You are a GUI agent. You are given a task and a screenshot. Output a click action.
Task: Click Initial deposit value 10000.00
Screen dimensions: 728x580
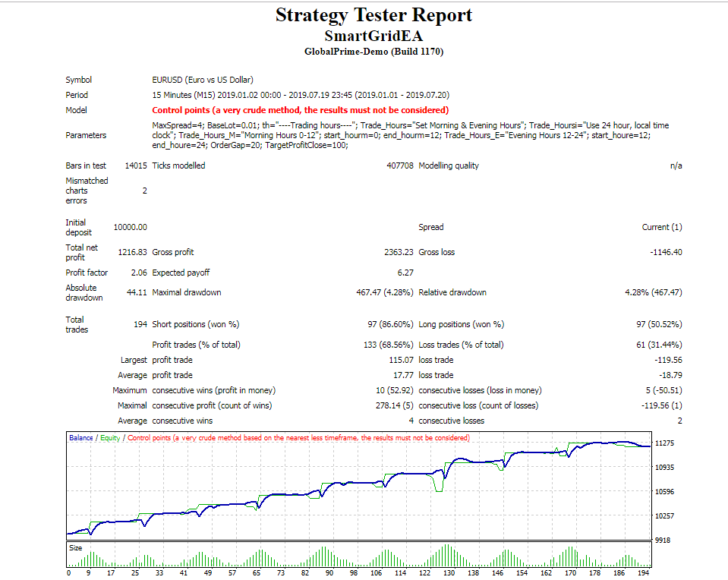point(130,227)
